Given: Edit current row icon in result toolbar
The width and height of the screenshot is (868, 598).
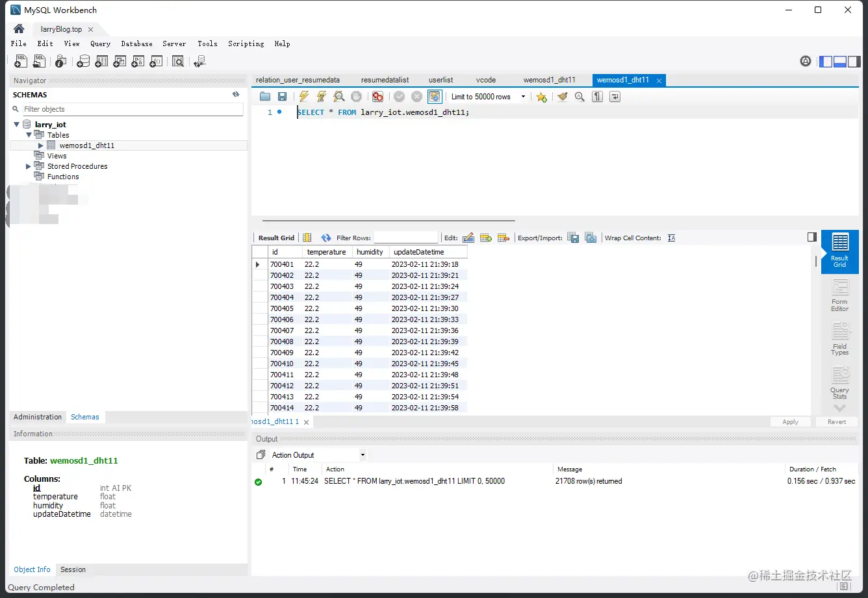Looking at the screenshot, I should click(468, 238).
